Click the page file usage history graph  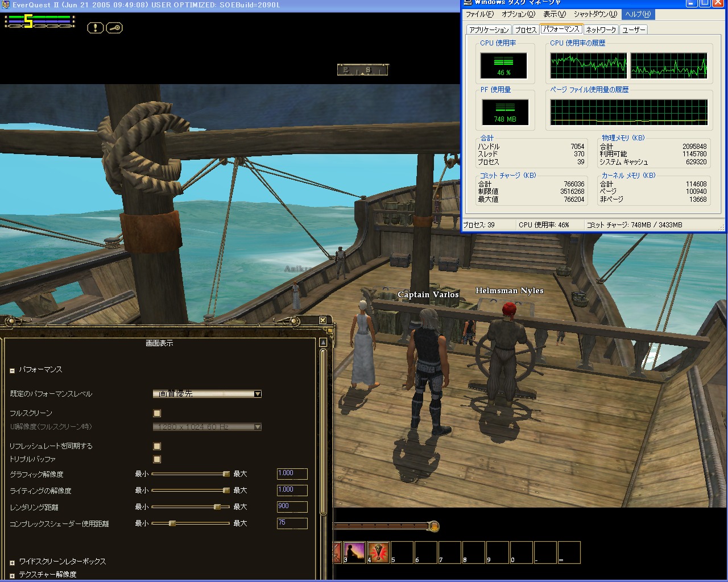(629, 113)
